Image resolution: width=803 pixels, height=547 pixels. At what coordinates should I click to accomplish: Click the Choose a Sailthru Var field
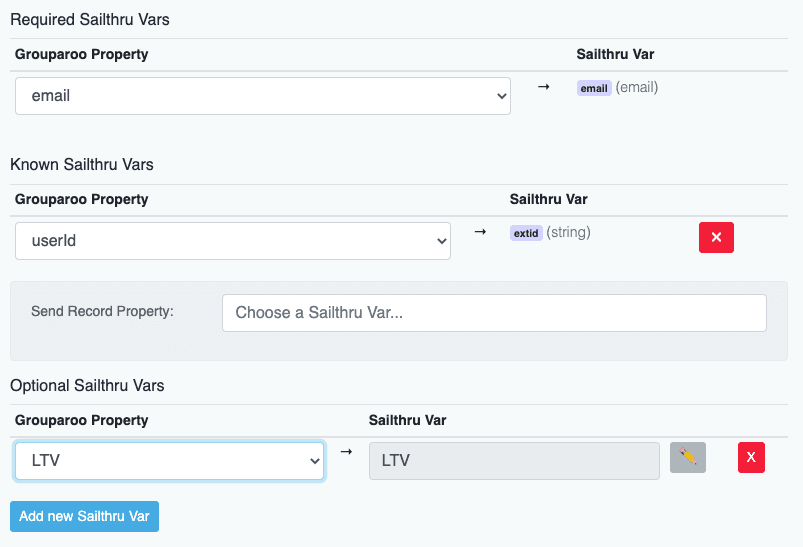[494, 313]
